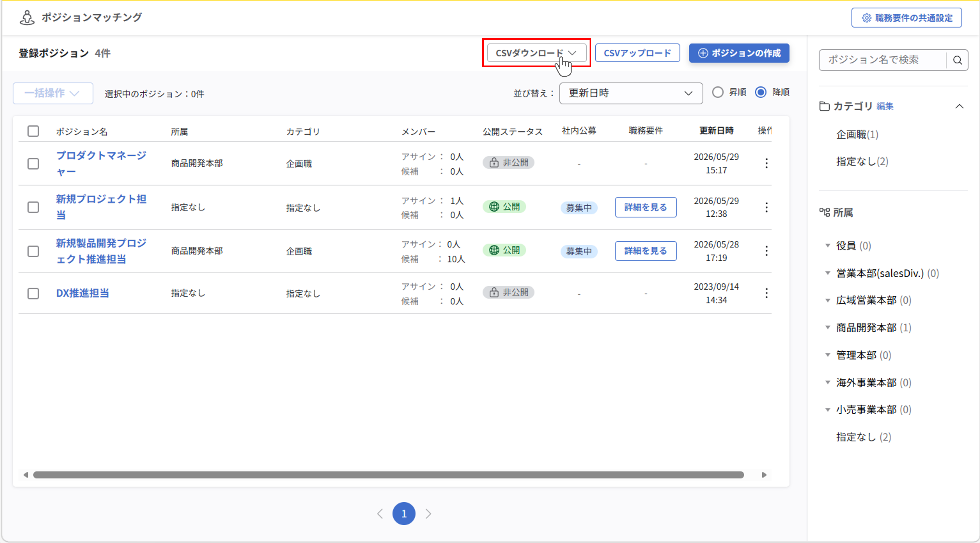Open row menu for 新規プロジェクト担当
The image size is (980, 543).
[x=766, y=207]
